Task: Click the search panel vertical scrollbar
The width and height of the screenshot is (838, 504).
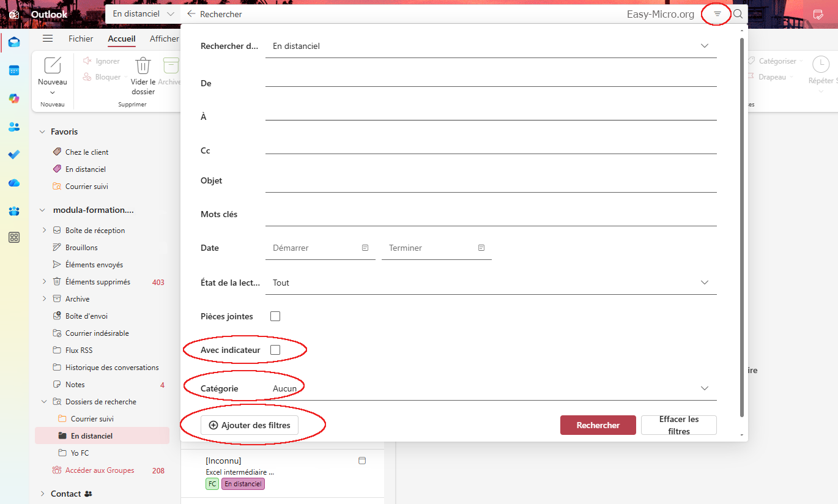Action: [743, 226]
